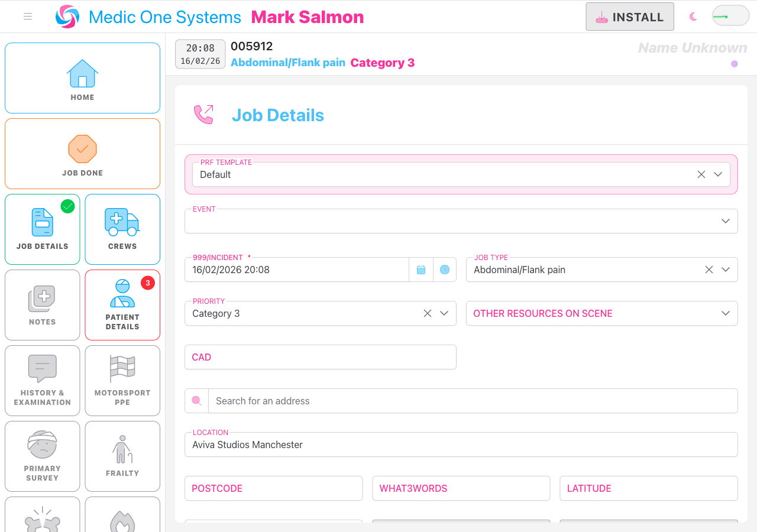Image resolution: width=757 pixels, height=532 pixels.
Task: Open the Notes panel icon
Action: (x=42, y=298)
